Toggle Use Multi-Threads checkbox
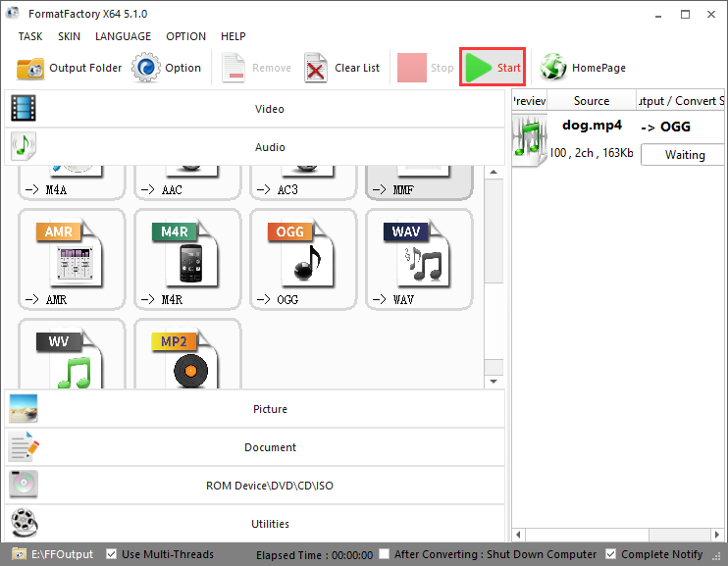The width and height of the screenshot is (728, 566). [x=111, y=554]
